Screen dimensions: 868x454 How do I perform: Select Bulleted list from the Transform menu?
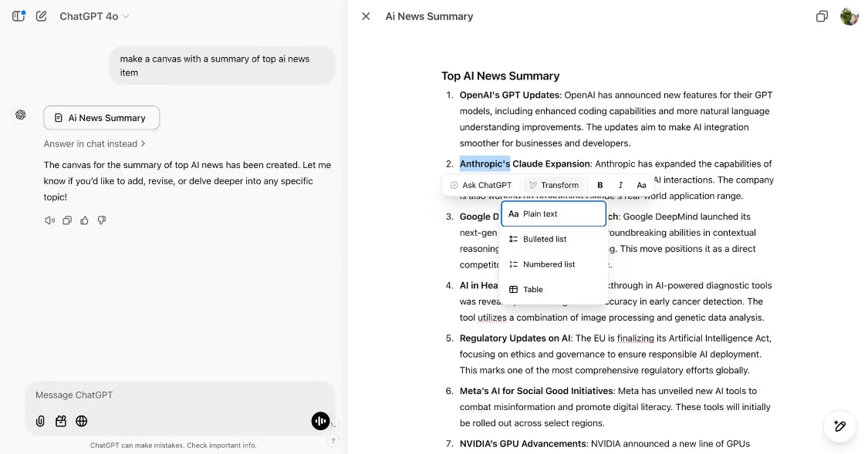pos(545,239)
